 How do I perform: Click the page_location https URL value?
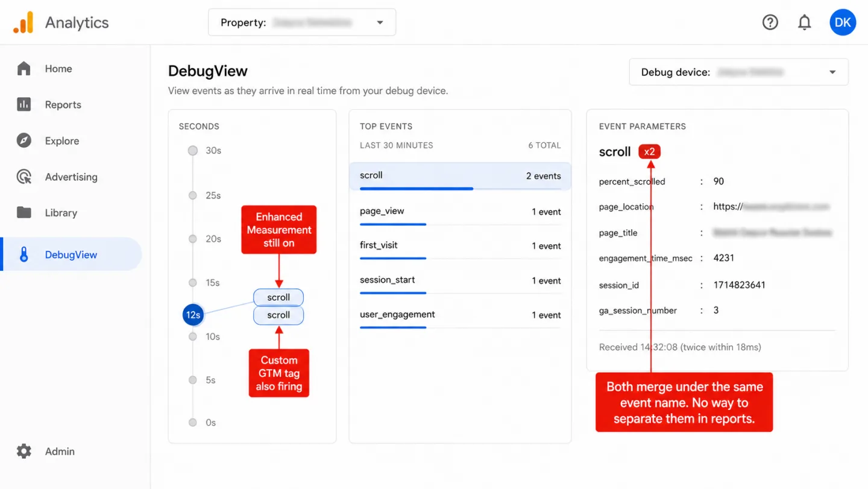[x=771, y=207]
